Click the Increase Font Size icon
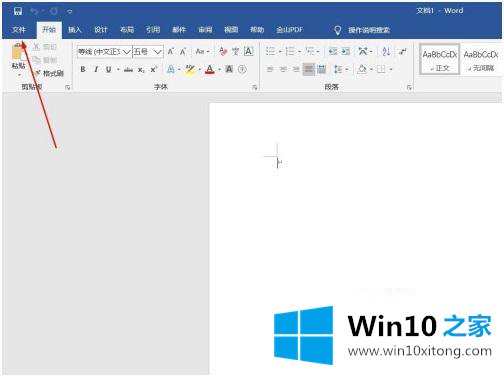This screenshot has width=504, height=377. pyautogui.click(x=171, y=52)
